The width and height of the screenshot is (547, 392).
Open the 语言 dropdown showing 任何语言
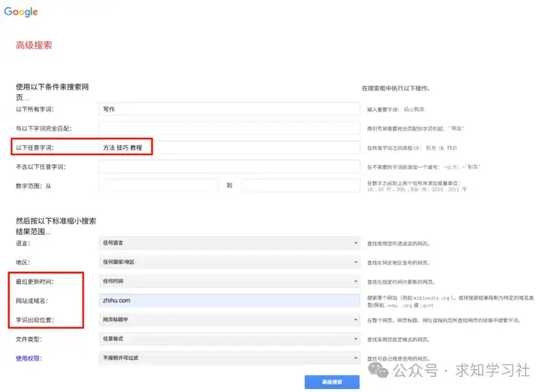tap(229, 243)
